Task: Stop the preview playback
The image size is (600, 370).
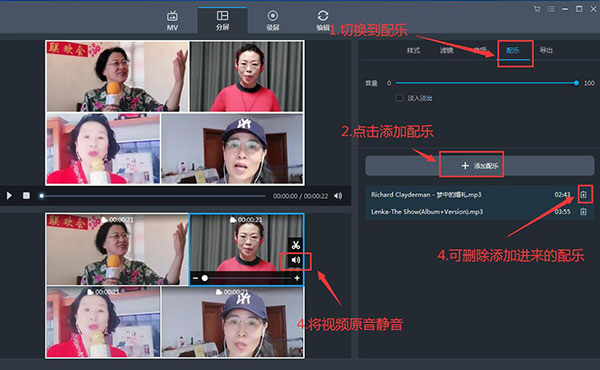Action: click(x=26, y=196)
